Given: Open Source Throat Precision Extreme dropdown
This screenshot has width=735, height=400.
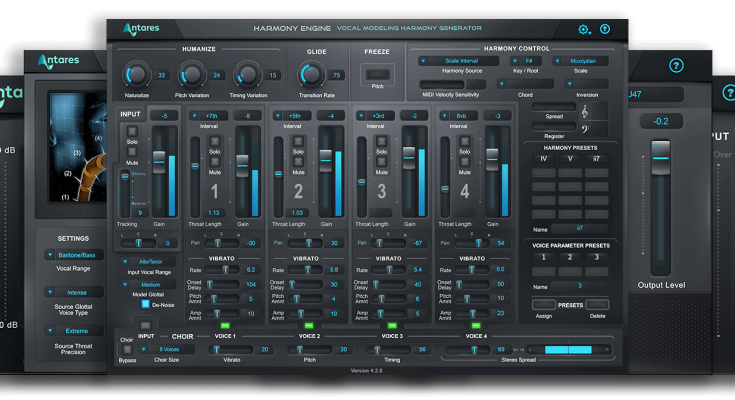Looking at the screenshot, I should (x=74, y=331).
